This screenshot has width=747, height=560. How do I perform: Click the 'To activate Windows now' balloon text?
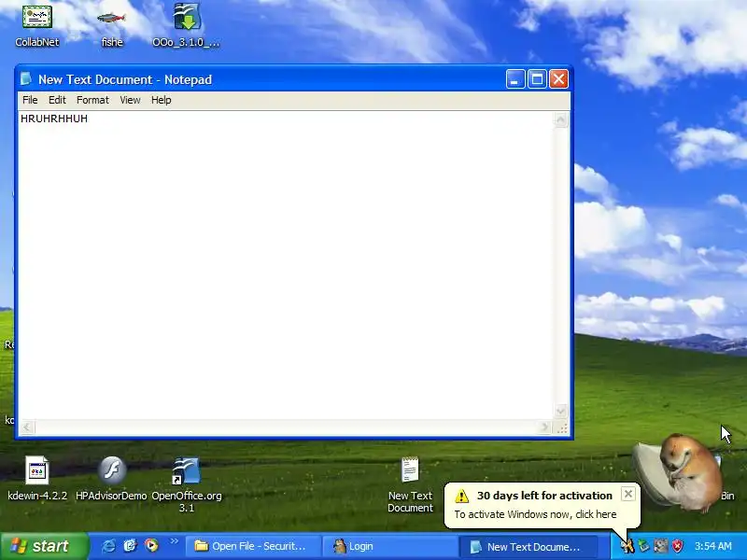pos(535,514)
